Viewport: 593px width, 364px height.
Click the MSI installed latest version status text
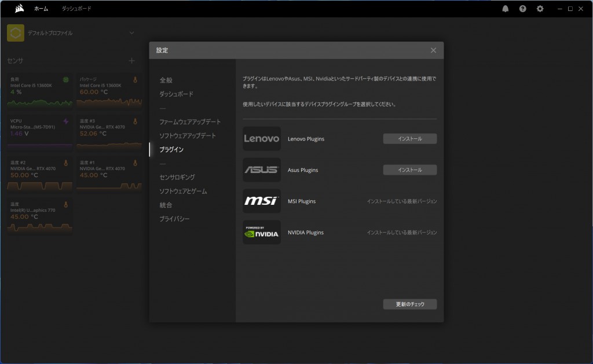[x=402, y=201]
